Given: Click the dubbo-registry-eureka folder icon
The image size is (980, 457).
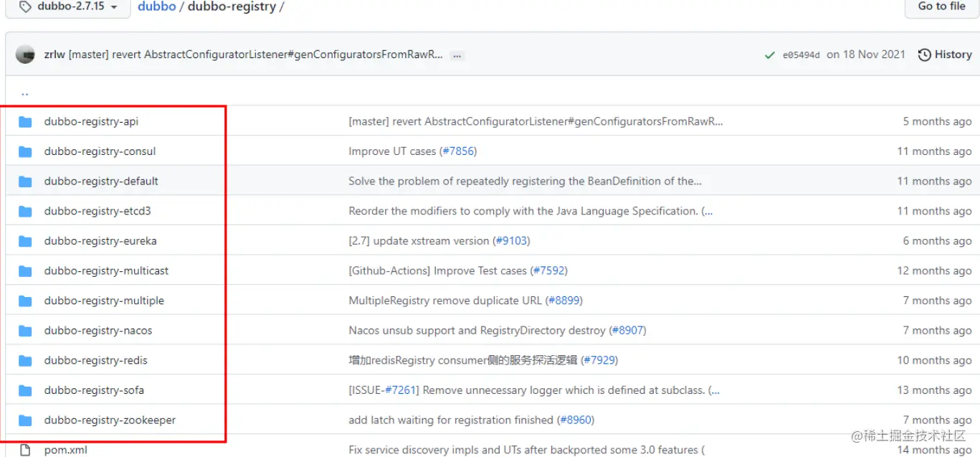Looking at the screenshot, I should point(25,241).
